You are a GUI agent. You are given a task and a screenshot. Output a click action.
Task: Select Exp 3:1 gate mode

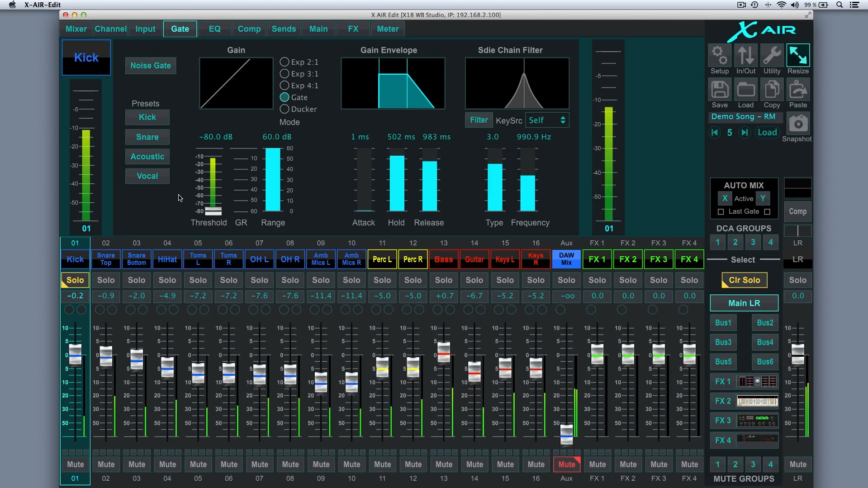285,73
